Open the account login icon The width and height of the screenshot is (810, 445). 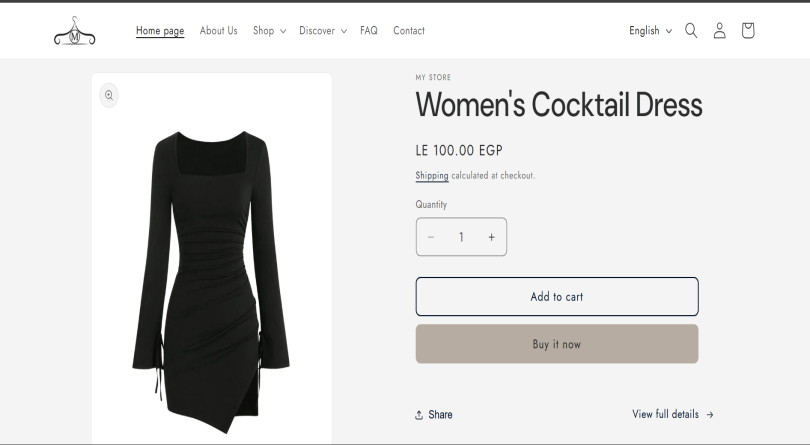pyautogui.click(x=719, y=31)
